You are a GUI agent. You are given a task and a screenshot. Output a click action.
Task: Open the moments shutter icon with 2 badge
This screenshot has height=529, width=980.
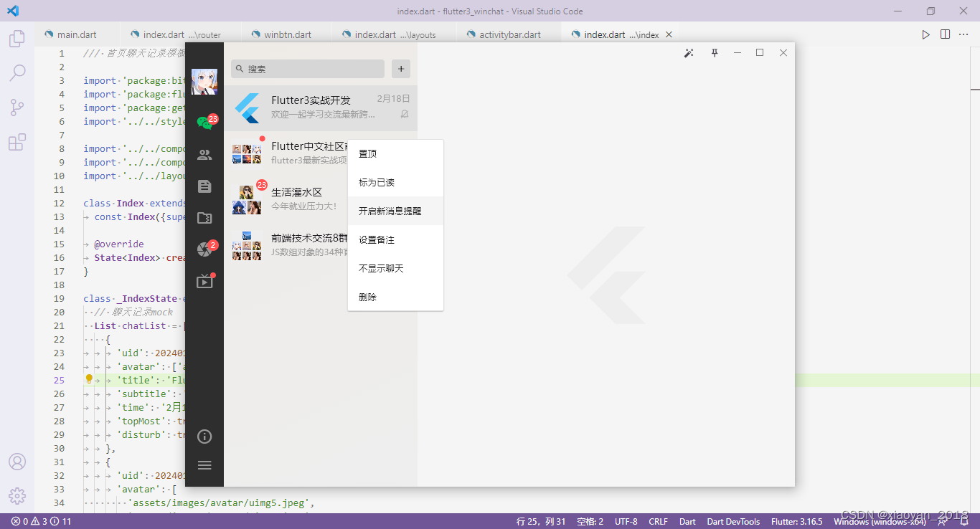[206, 249]
